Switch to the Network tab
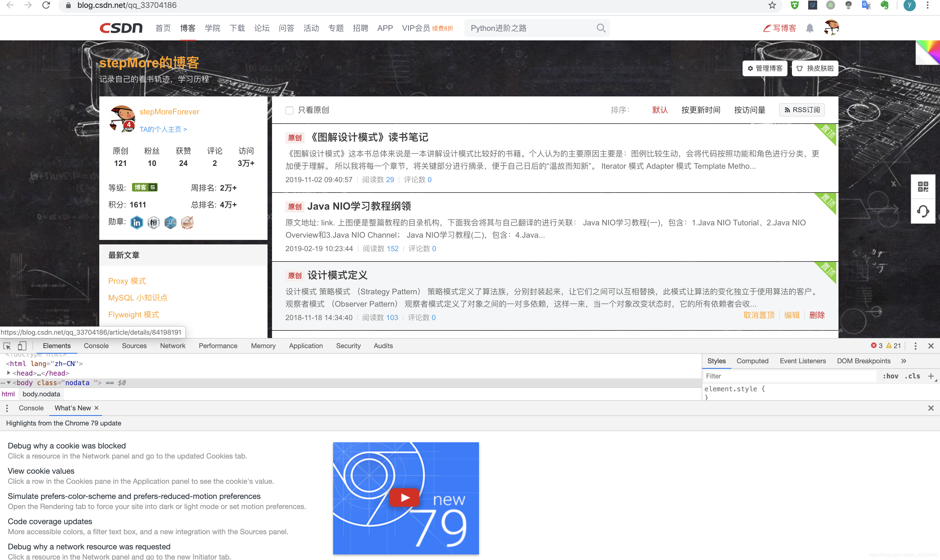 tap(172, 346)
